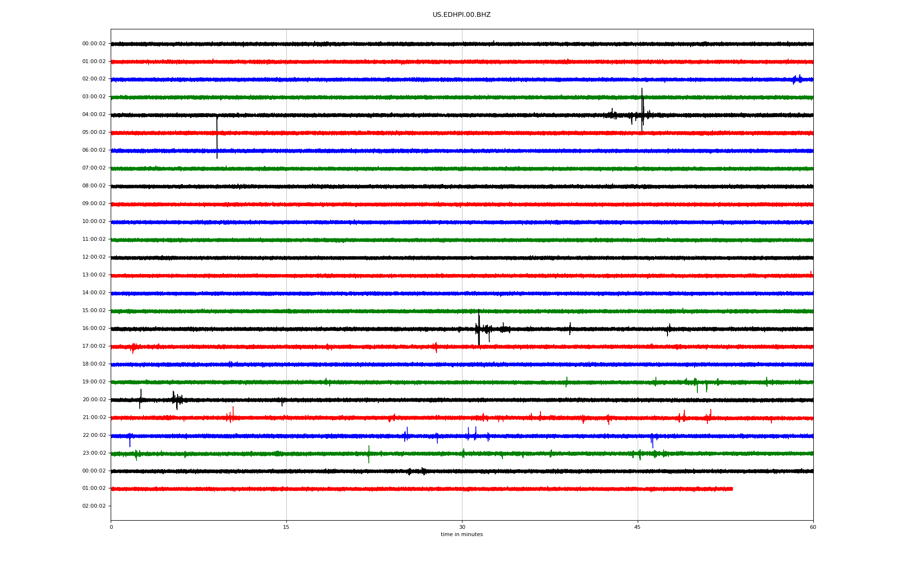This screenshot has height=578, width=924.
Task: Select the 01:00:02 label of the partial red trace
Action: (x=94, y=488)
